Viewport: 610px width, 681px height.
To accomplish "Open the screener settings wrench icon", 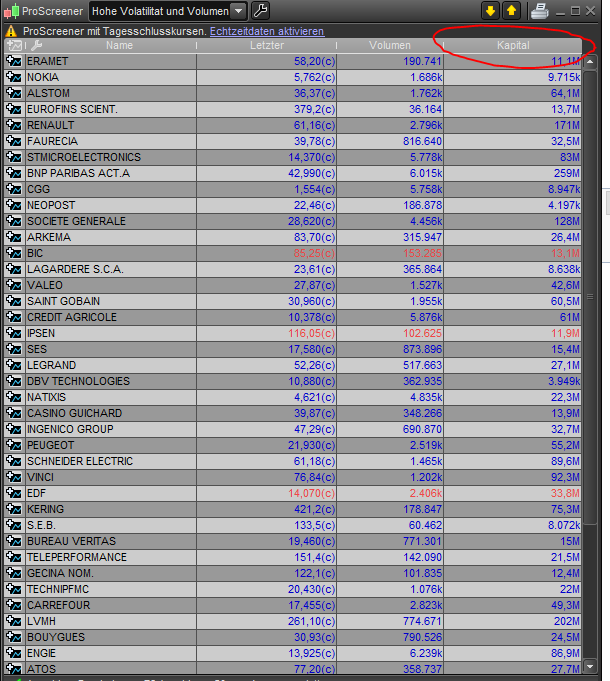I will [x=260, y=10].
